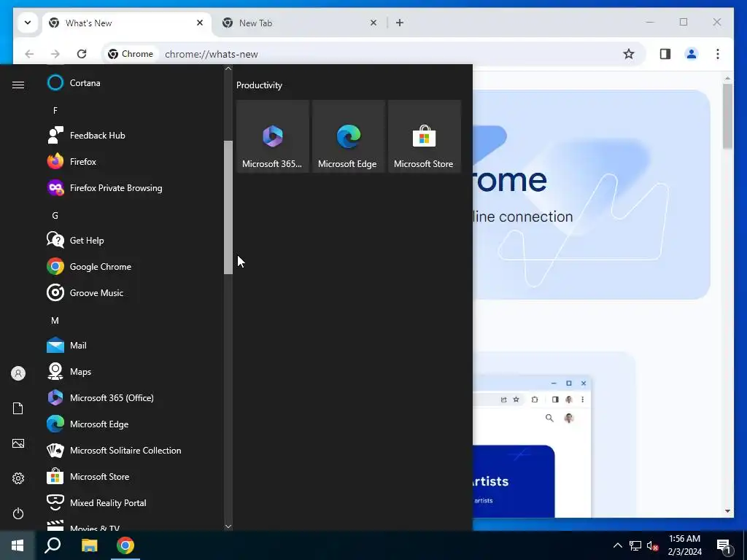Click app list scrollbar up arrow
The image size is (747, 560).
228,69
